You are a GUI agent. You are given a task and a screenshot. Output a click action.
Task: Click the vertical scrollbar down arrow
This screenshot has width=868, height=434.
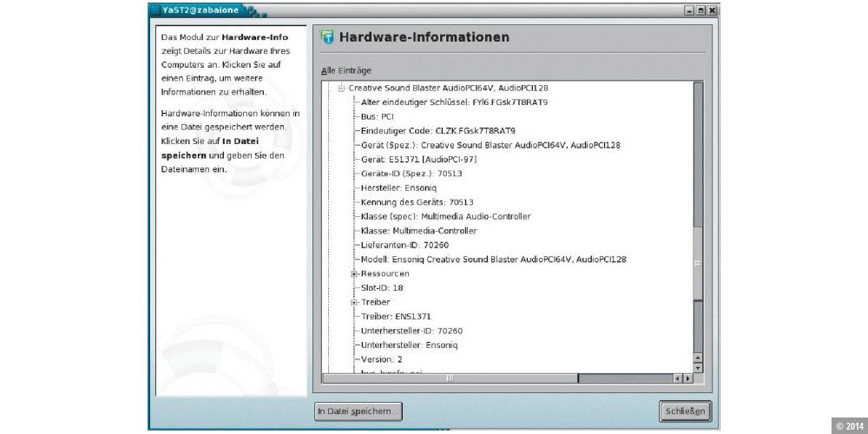point(697,368)
